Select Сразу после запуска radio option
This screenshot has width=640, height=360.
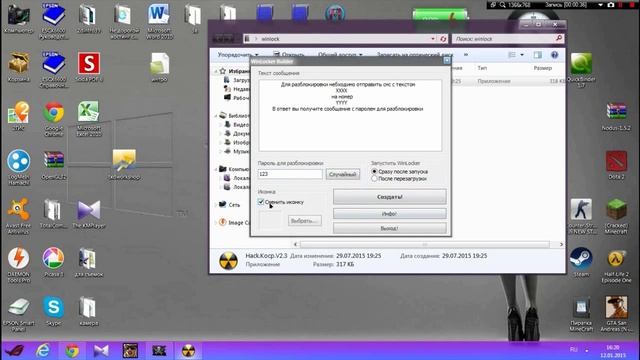click(x=374, y=171)
